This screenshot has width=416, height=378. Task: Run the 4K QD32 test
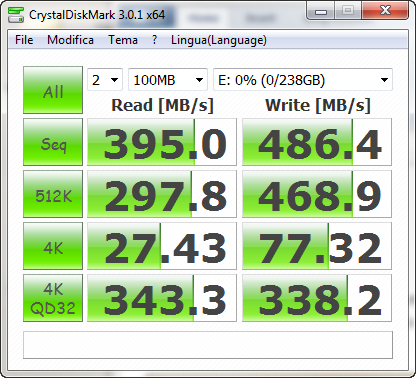tap(53, 298)
